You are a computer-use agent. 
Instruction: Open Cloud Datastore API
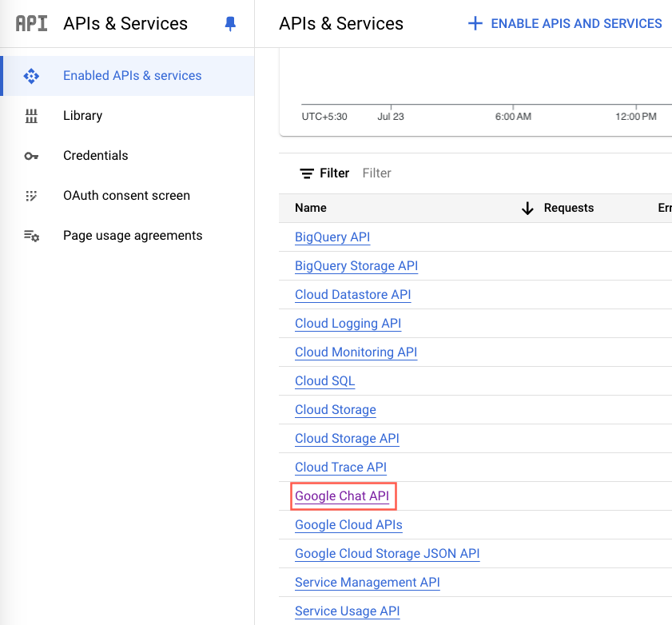(352, 294)
